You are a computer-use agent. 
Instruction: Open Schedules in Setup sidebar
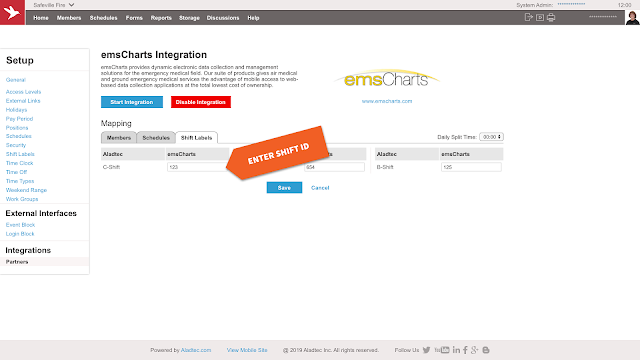(18, 136)
